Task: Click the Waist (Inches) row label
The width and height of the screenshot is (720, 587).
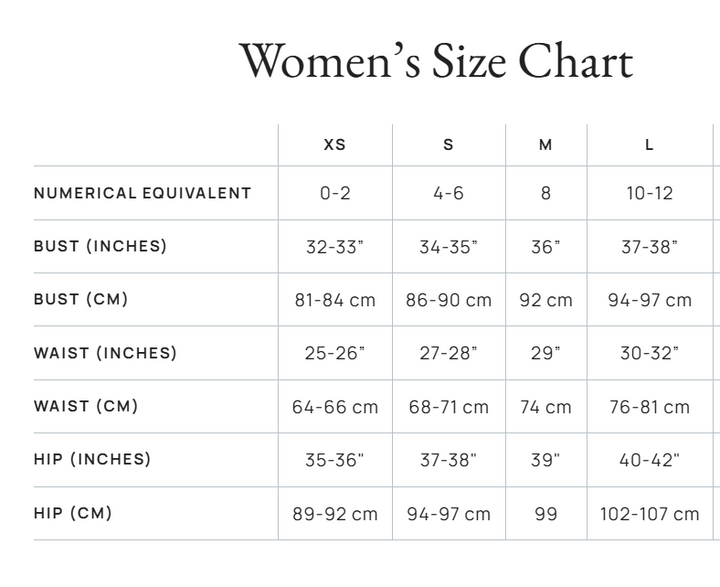Action: pyautogui.click(x=105, y=353)
